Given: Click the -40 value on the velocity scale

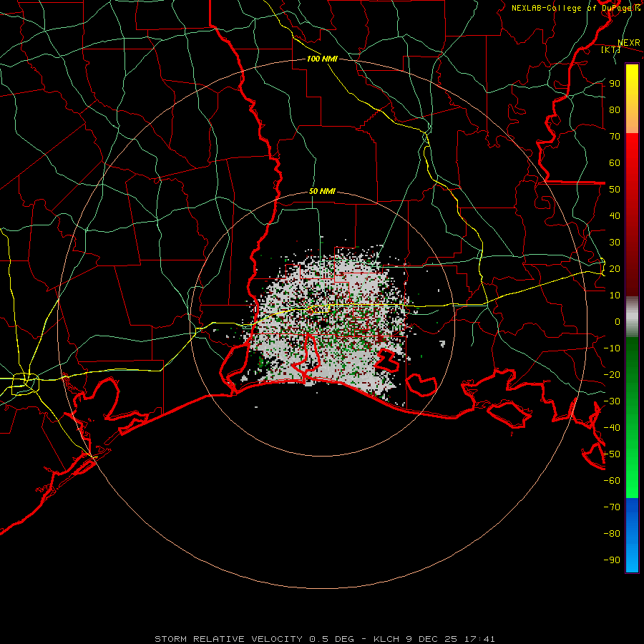Looking at the screenshot, I should pos(612,428).
